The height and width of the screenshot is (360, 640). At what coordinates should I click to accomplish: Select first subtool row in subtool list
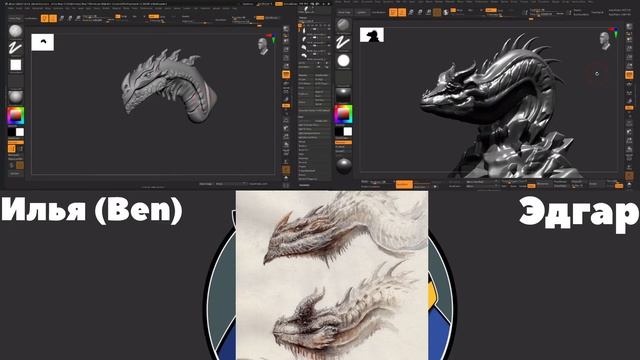(x=314, y=31)
